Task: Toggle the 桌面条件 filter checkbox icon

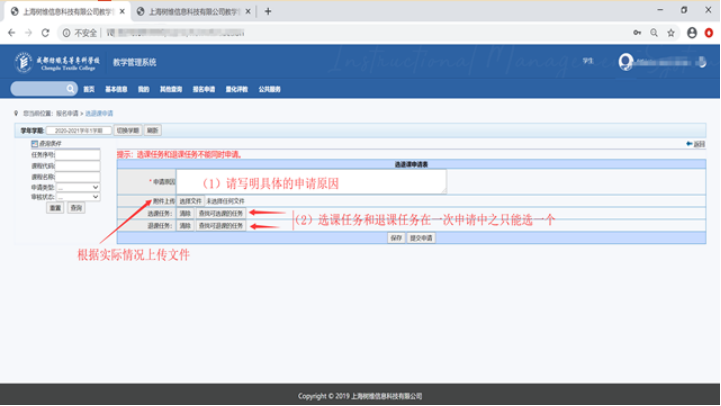Action: click(x=35, y=144)
